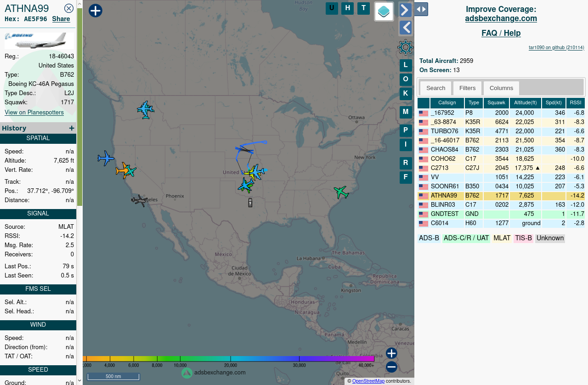Select the C2713 C27J row
Viewport: 588px width, 385px height.
pos(501,168)
